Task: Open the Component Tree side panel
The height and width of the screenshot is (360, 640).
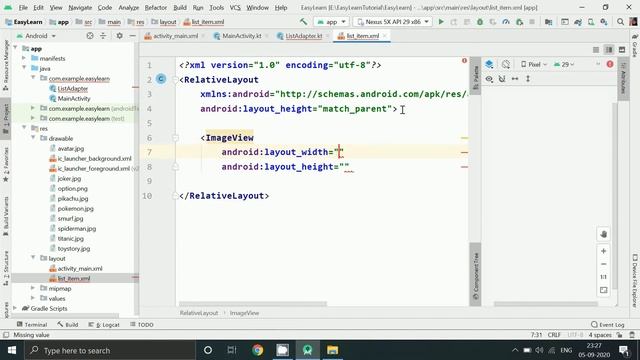Action: click(x=476, y=275)
